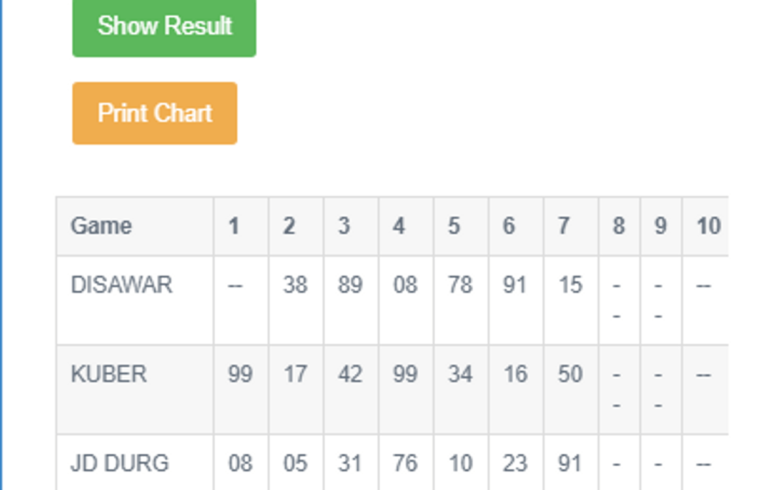Click JD DURG result 76 in column 4
Image resolution: width=768 pixels, height=490 pixels.
(405, 464)
